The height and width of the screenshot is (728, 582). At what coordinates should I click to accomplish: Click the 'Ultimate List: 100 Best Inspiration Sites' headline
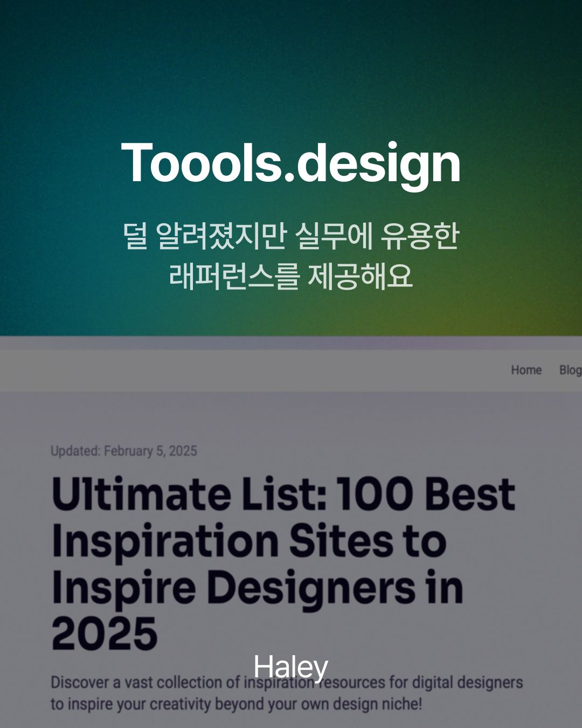click(x=283, y=563)
